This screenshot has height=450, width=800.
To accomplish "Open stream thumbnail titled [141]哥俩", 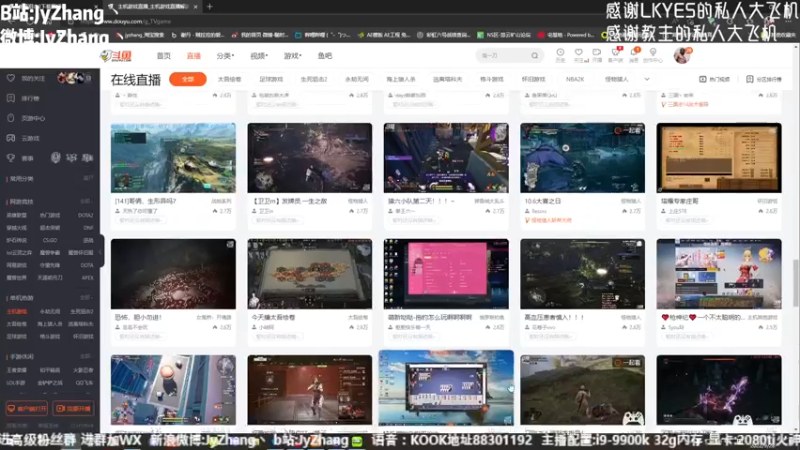I will (173, 158).
